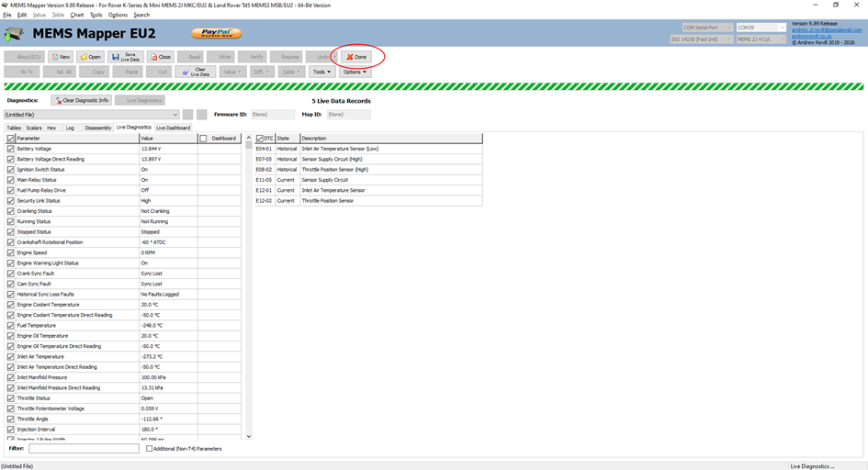868x470 pixels.
Task: Click the parameter list vertical scrollbar
Action: 248,275
